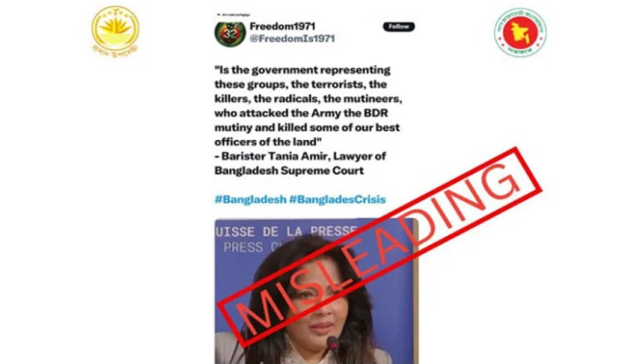
Task: Click the Bengali caption under golden emblem
Action: tap(116, 50)
